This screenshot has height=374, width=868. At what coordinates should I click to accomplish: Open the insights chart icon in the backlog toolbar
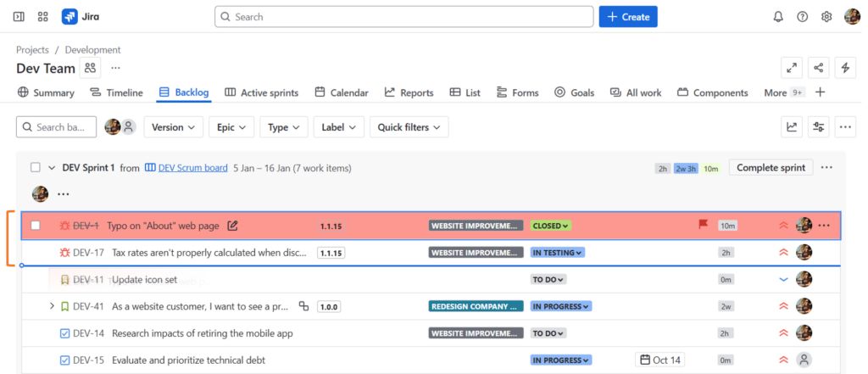coord(792,127)
